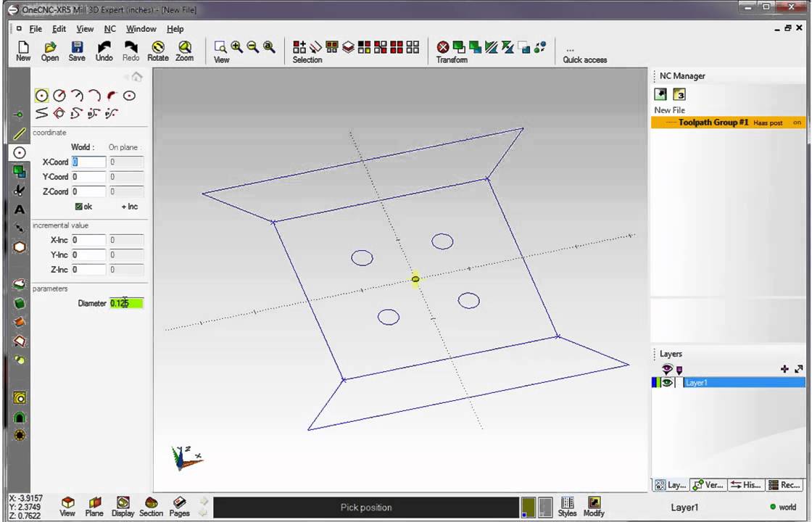Open the text tool letter A icon
The width and height of the screenshot is (812, 522).
pyautogui.click(x=19, y=210)
